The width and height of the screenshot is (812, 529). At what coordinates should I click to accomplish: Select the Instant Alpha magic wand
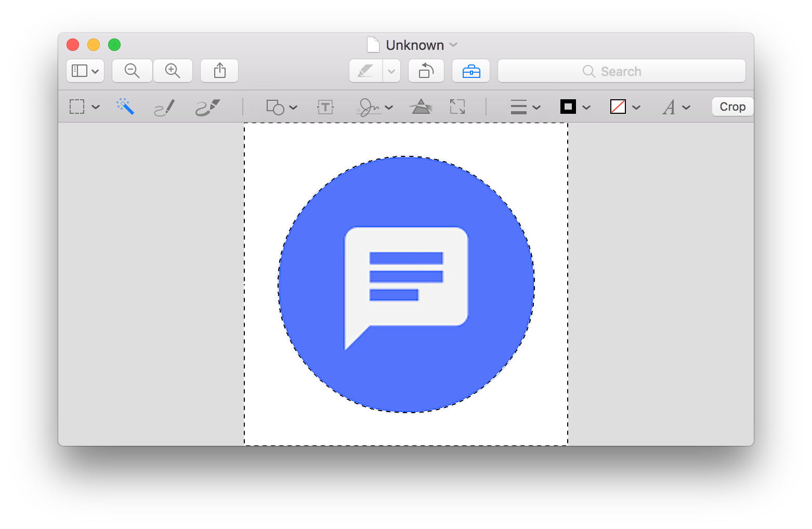[x=125, y=107]
